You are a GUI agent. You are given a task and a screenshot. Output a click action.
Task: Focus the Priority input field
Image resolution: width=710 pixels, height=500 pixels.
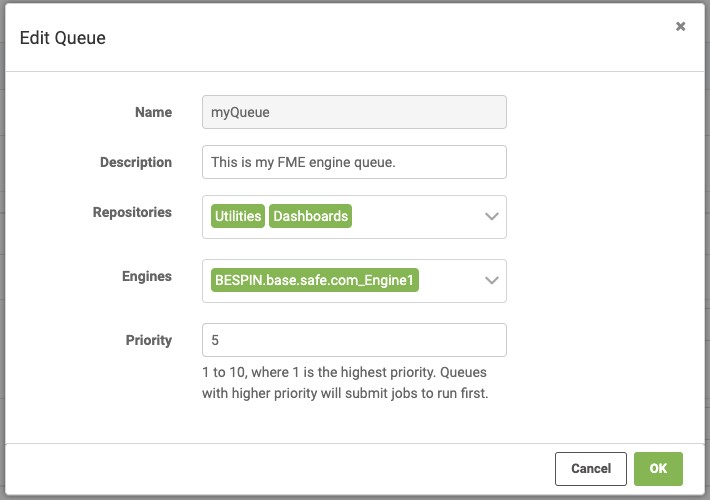[x=354, y=340]
